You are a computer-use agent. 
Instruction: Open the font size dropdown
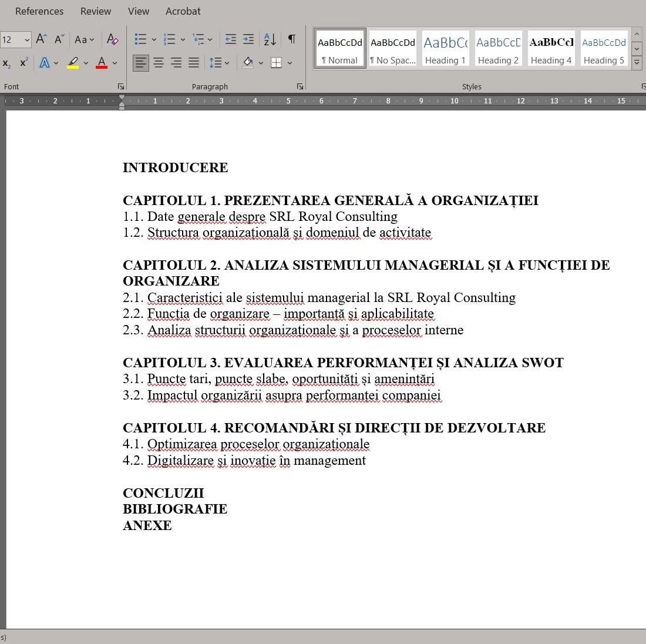tap(27, 40)
